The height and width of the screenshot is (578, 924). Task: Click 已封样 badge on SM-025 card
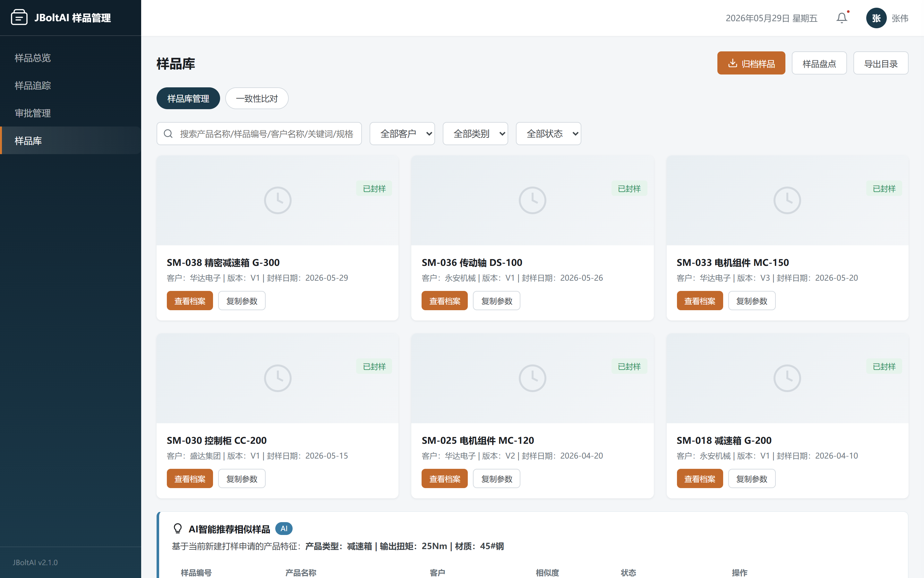tap(629, 366)
